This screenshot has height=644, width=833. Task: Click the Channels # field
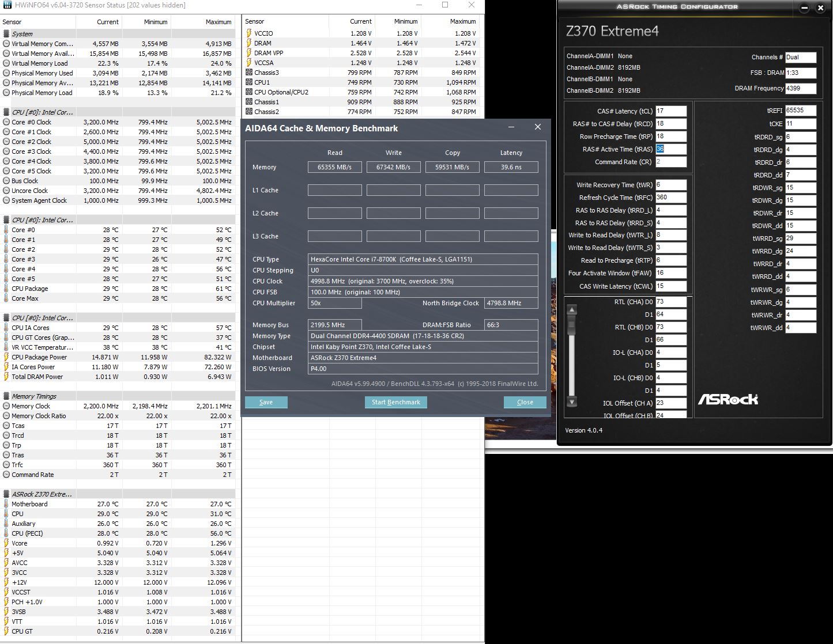pyautogui.click(x=801, y=58)
